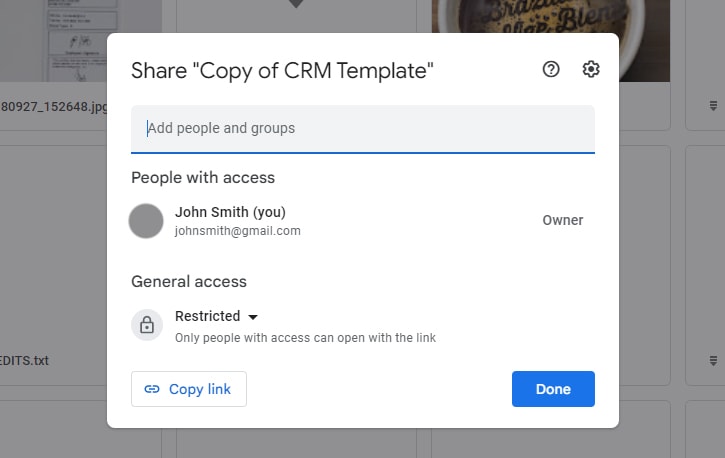Viewport: 725px width, 458px height.
Task: Click the johnsmith@gmail.com email text
Action: coord(238,231)
